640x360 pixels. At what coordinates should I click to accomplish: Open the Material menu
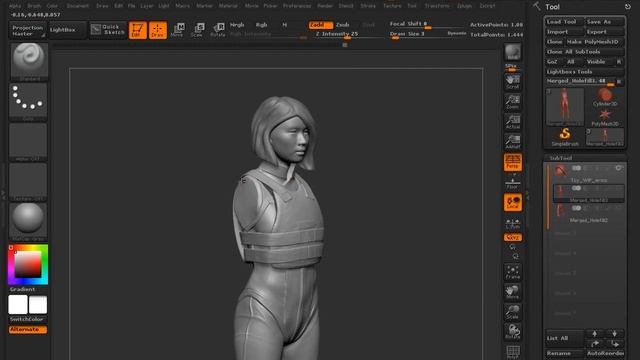pos(228,6)
